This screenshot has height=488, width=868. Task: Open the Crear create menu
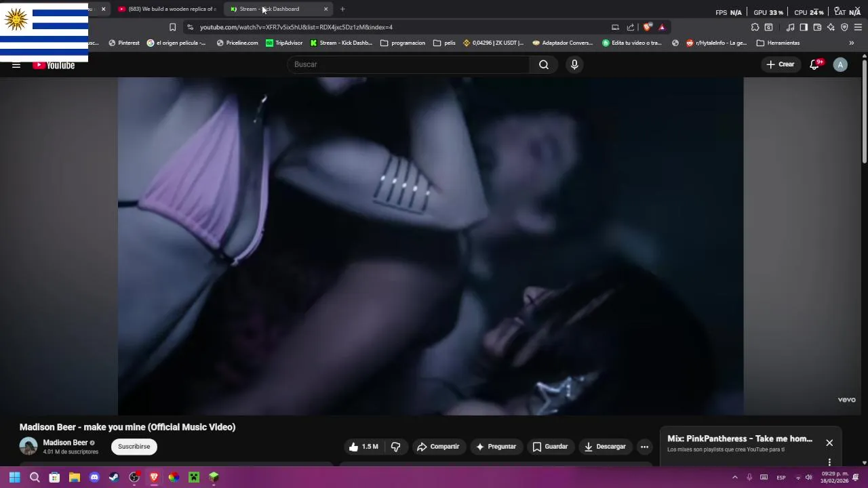(780, 64)
